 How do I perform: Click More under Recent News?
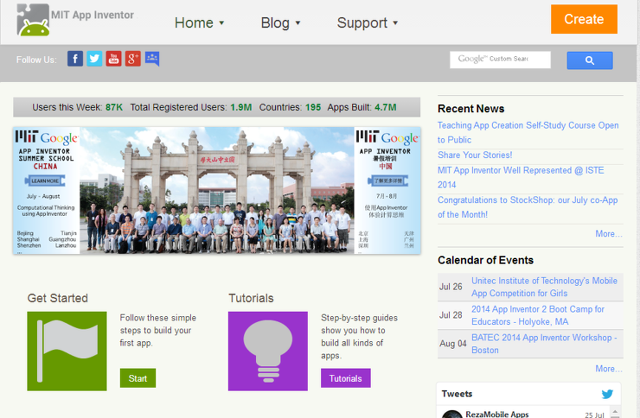(609, 234)
